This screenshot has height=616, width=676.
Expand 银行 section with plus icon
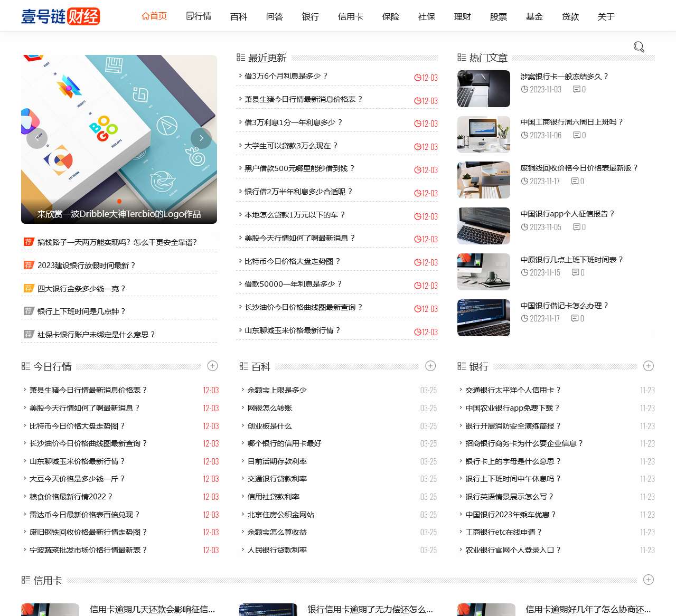tap(649, 366)
